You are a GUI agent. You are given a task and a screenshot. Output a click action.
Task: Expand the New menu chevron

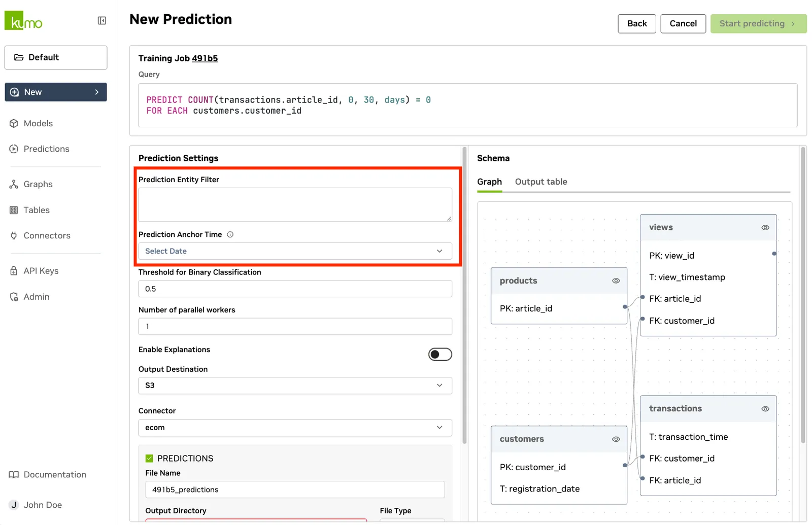click(97, 92)
